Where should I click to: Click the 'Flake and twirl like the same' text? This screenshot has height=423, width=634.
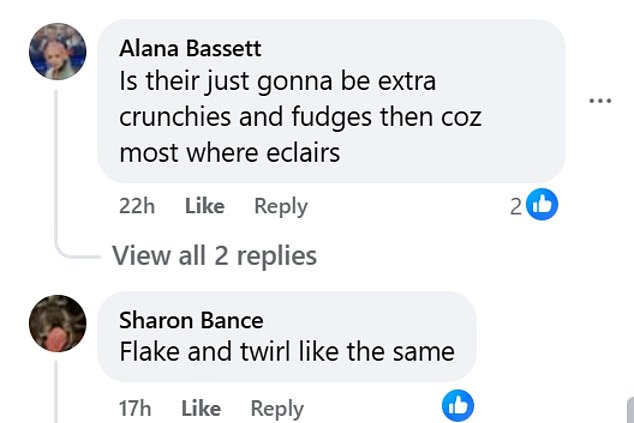(x=287, y=351)
